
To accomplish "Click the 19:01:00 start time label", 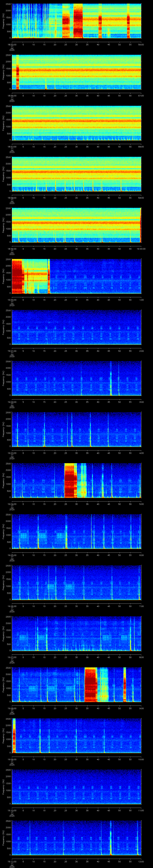I will click(12, 351).
